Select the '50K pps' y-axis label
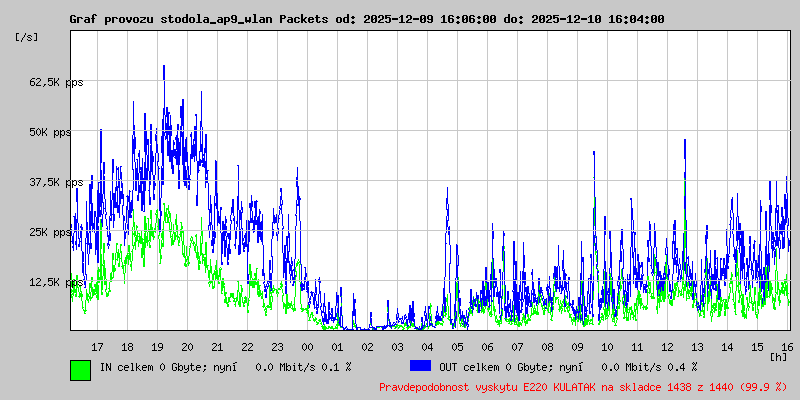The image size is (800, 400). pyautogui.click(x=51, y=132)
